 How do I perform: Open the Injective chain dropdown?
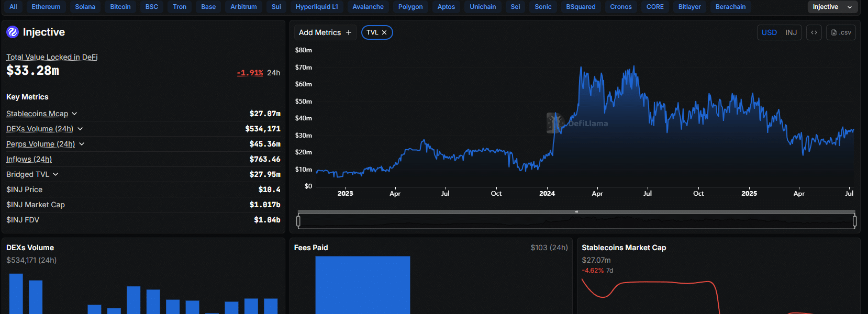click(832, 7)
